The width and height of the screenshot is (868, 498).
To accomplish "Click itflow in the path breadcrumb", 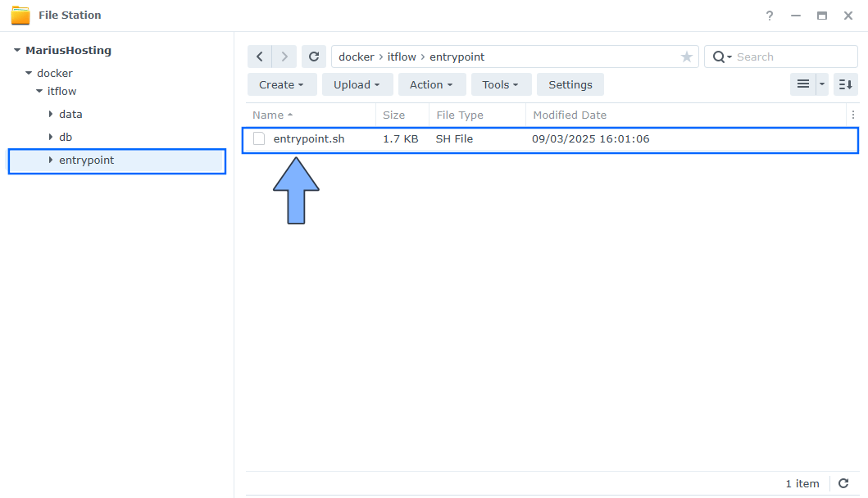I will (402, 57).
